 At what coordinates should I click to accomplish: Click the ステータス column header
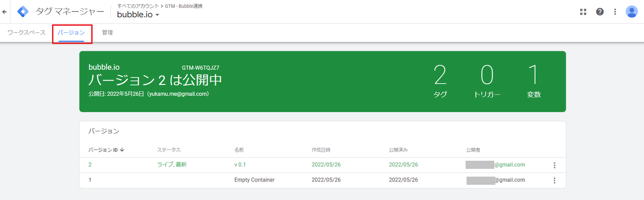pyautogui.click(x=169, y=149)
